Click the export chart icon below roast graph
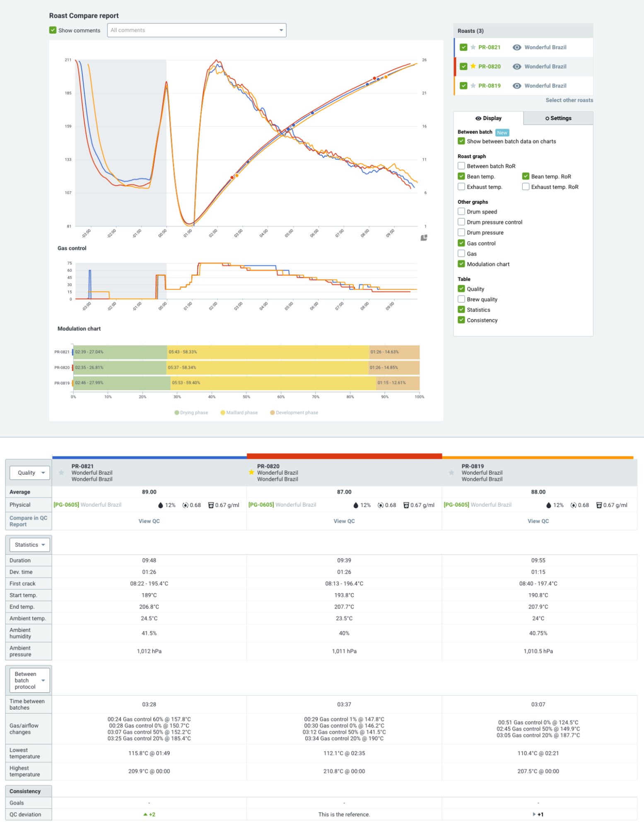644x828 pixels. (x=424, y=238)
